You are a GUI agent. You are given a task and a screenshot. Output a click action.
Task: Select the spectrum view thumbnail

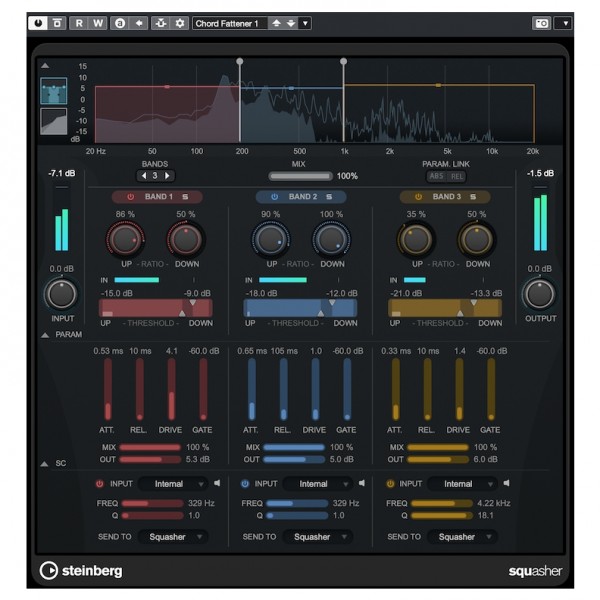click(54, 91)
